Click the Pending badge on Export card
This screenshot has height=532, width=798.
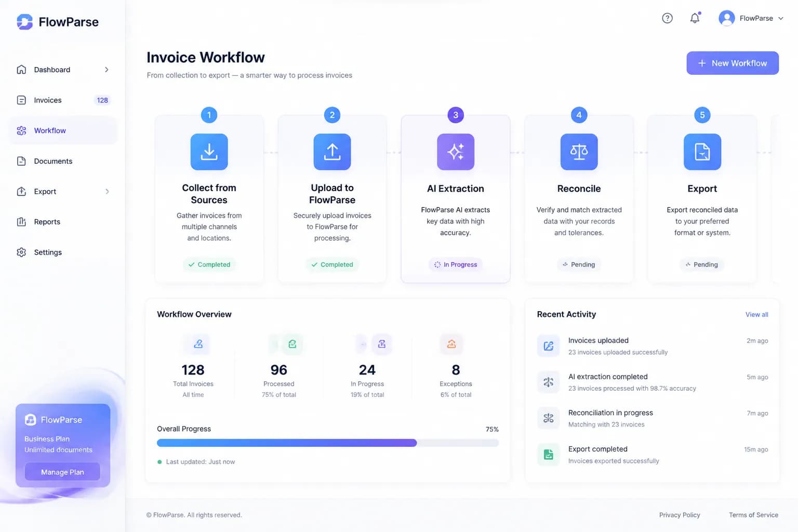click(702, 264)
